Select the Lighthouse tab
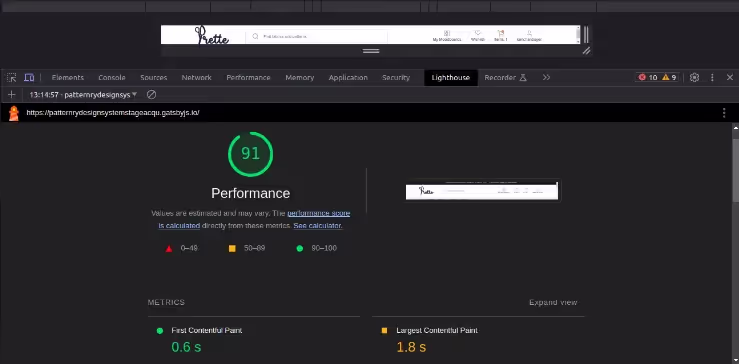This screenshot has height=364, width=739. point(451,78)
